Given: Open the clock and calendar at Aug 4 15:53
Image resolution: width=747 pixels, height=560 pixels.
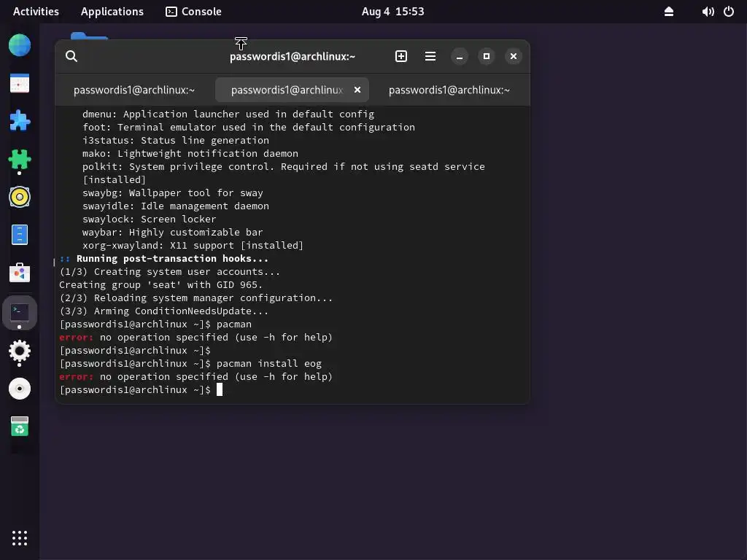Looking at the screenshot, I should [x=392, y=12].
